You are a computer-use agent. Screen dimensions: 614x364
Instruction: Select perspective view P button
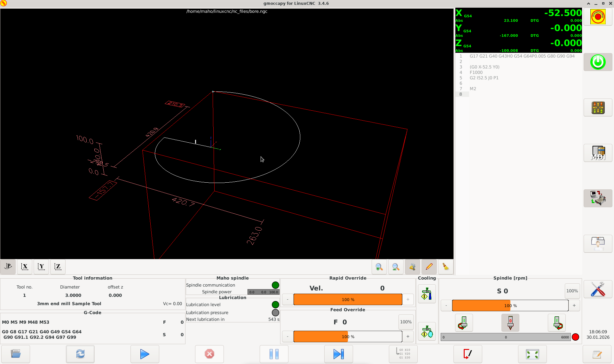click(8, 266)
